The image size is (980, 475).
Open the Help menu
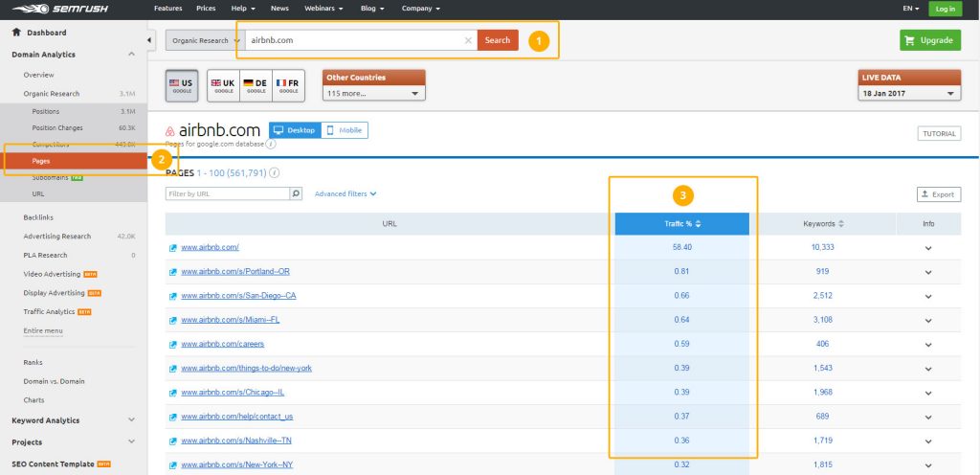pos(243,9)
